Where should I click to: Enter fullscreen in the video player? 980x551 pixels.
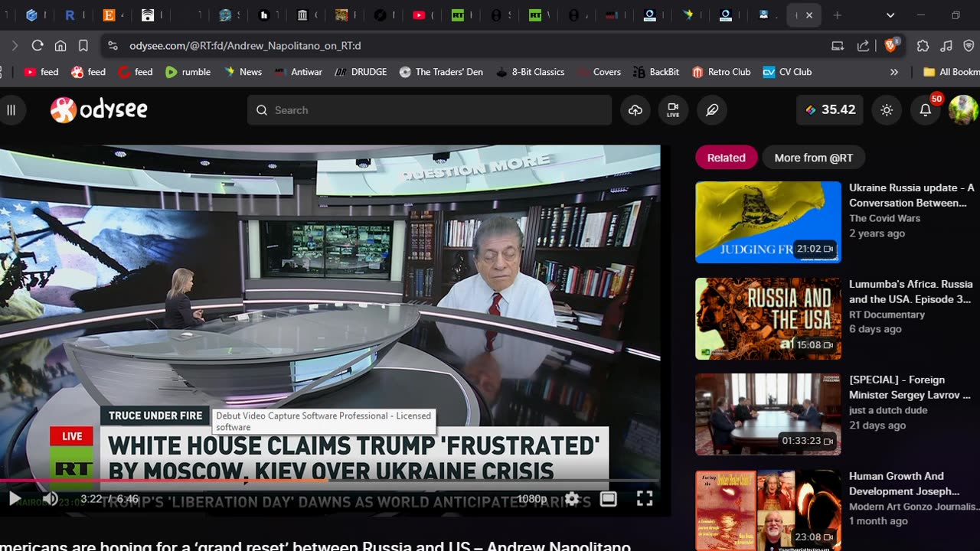pos(645,499)
